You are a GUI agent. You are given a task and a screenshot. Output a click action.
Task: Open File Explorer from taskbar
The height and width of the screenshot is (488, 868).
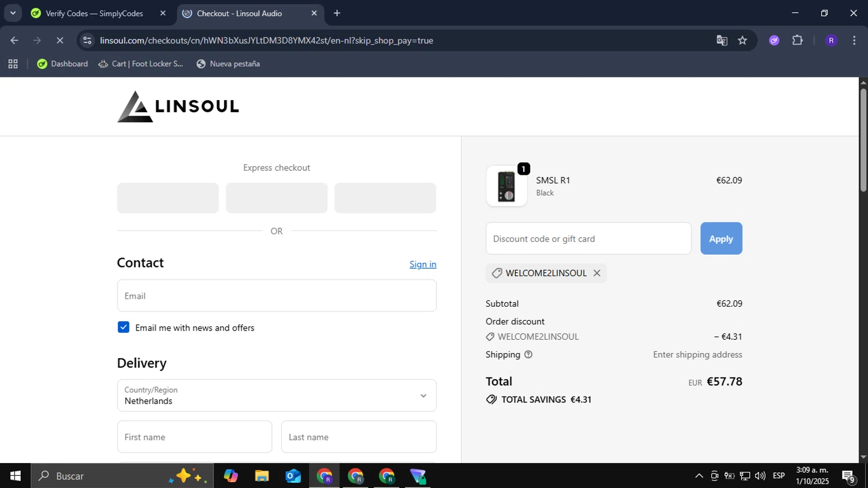coord(262,476)
